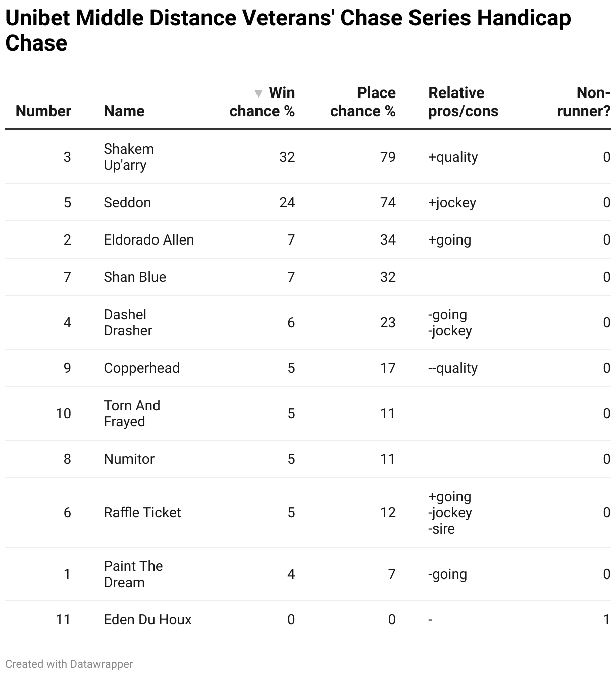Click the Seddon horse name
Screen dimensions: 616x676
pyautogui.click(x=127, y=203)
